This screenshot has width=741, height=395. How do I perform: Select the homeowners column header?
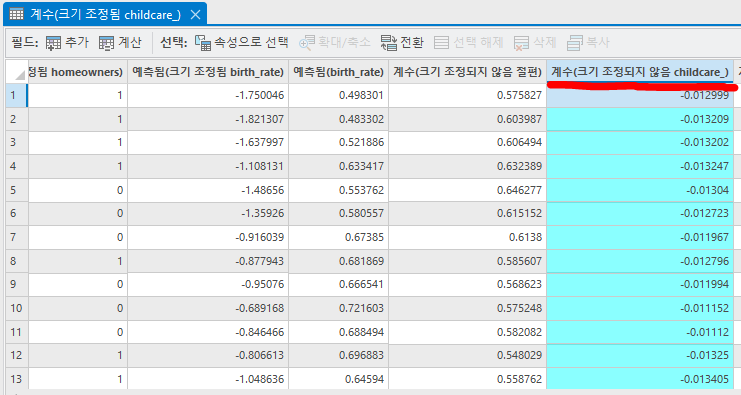point(78,72)
